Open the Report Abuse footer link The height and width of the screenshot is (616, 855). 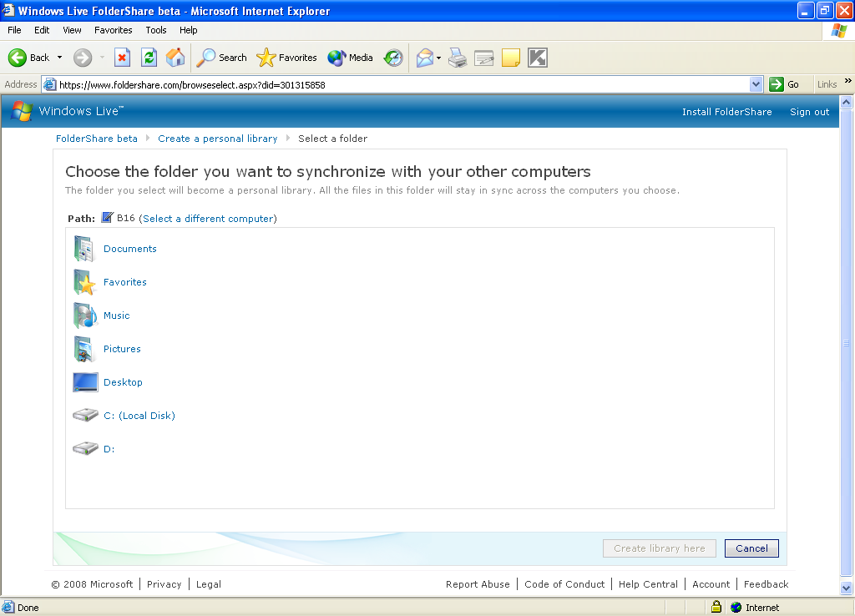[x=478, y=584]
